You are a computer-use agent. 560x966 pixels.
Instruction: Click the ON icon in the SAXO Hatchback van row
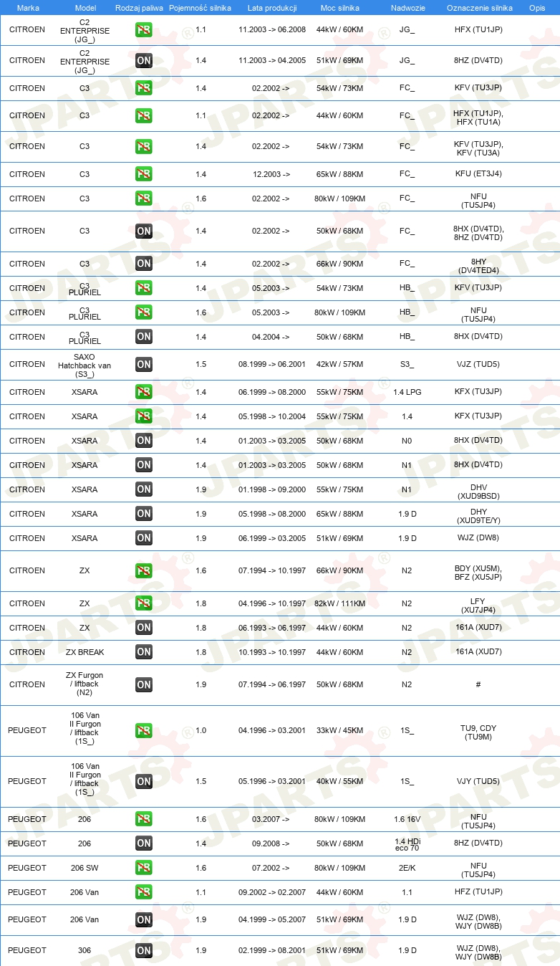[x=144, y=365]
